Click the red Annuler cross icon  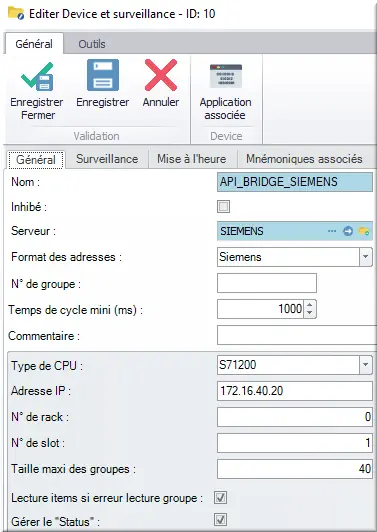(x=161, y=75)
